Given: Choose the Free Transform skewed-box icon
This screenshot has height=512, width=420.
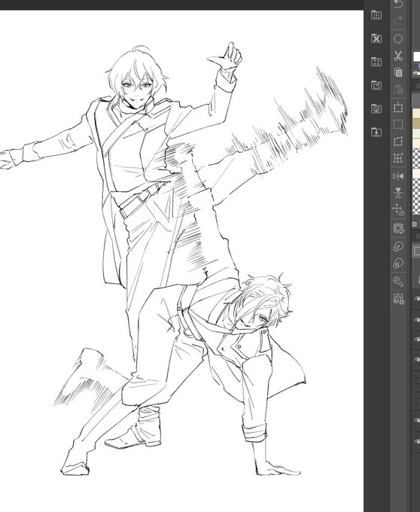Looking at the screenshot, I should coord(398,142).
